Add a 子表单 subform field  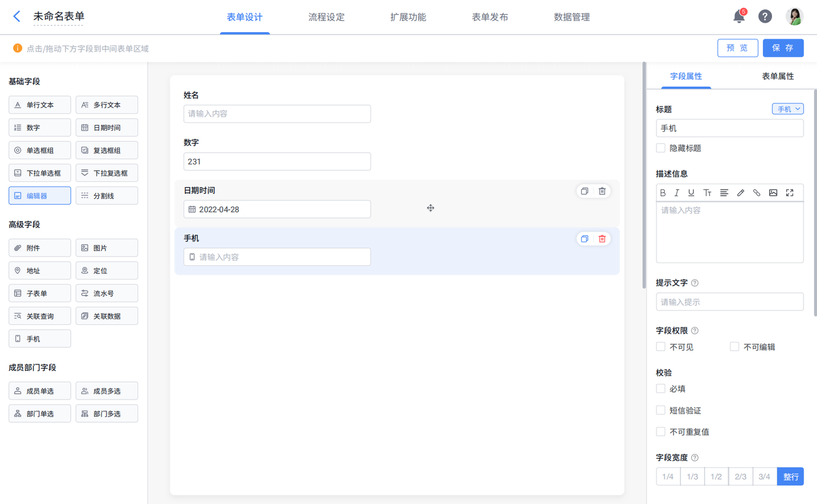(40, 293)
